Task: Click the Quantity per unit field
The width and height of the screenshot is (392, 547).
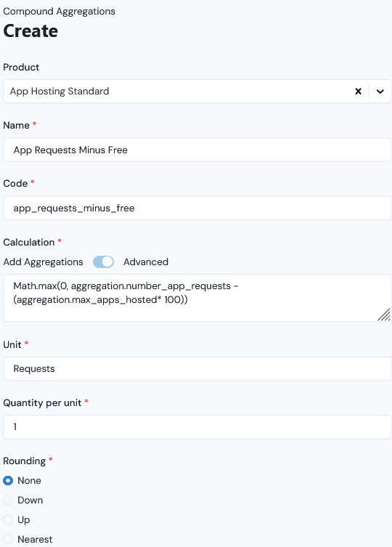Action: pos(197,427)
